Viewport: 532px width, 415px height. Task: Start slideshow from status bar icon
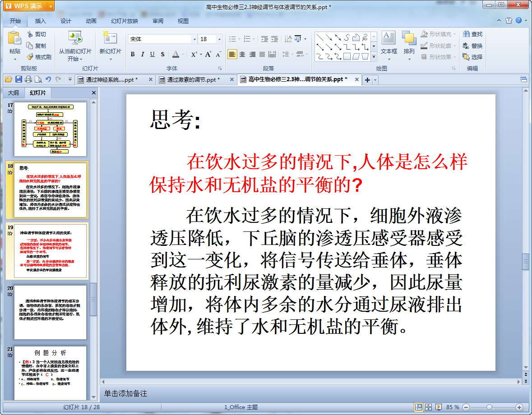pyautogui.click(x=438, y=407)
